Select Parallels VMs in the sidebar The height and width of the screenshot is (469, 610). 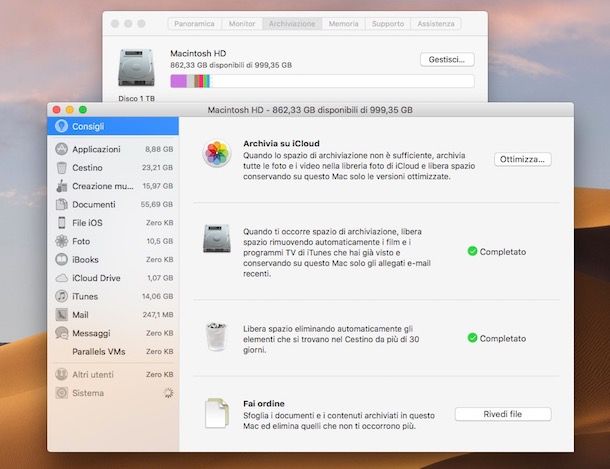point(113,352)
